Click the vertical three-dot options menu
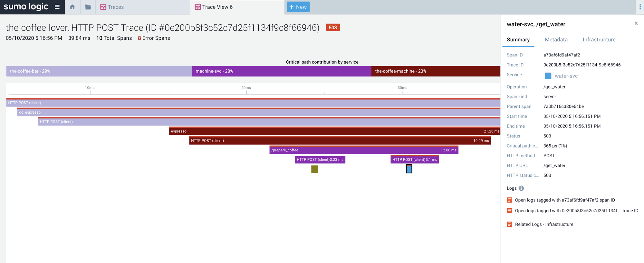 [x=640, y=7]
